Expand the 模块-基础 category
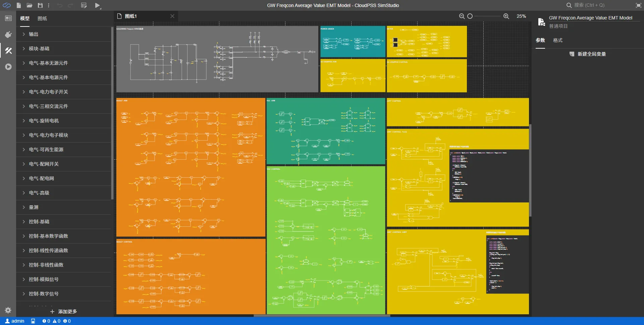 click(64, 49)
